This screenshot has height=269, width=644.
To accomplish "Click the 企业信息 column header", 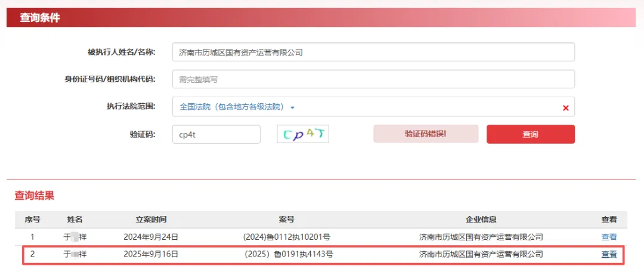I will click(481, 219).
